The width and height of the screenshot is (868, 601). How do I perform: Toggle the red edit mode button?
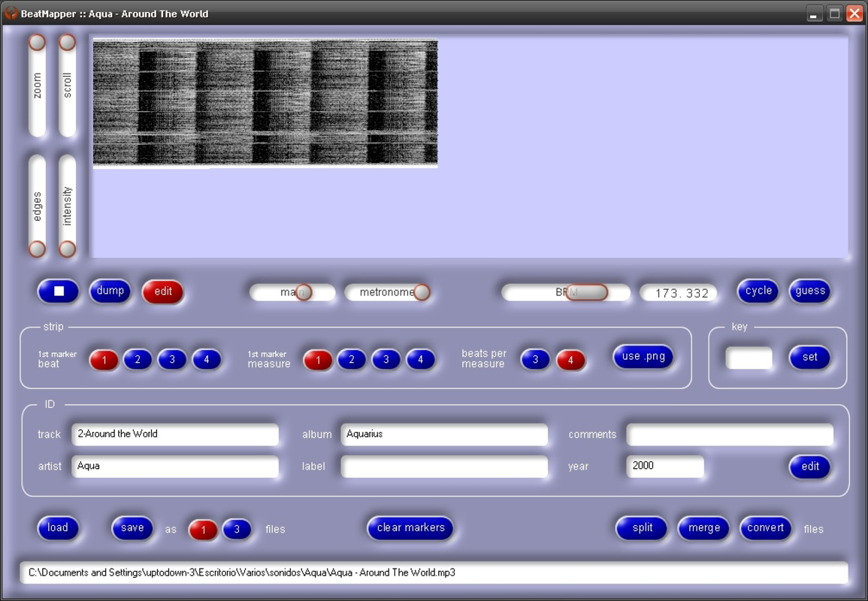[x=162, y=291]
